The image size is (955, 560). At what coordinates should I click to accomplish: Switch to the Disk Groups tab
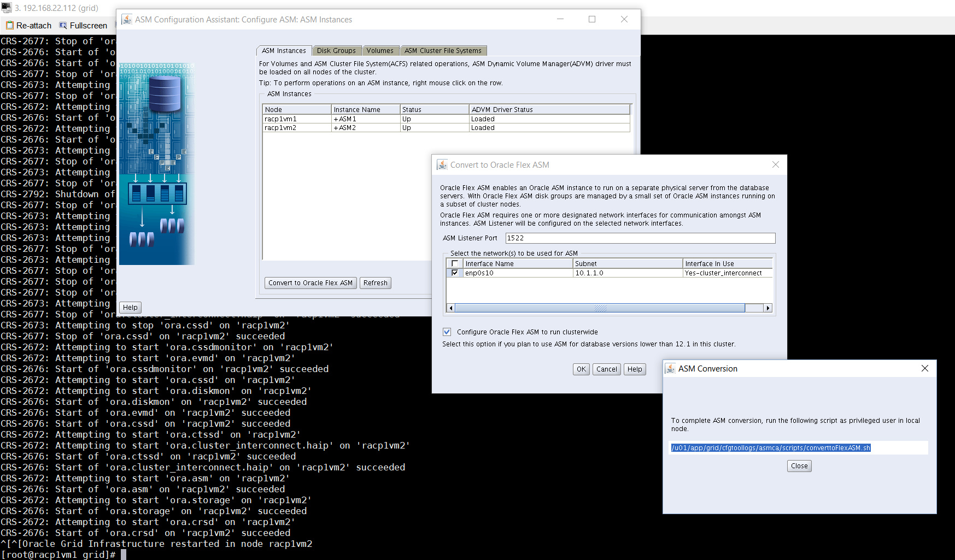pyautogui.click(x=336, y=51)
